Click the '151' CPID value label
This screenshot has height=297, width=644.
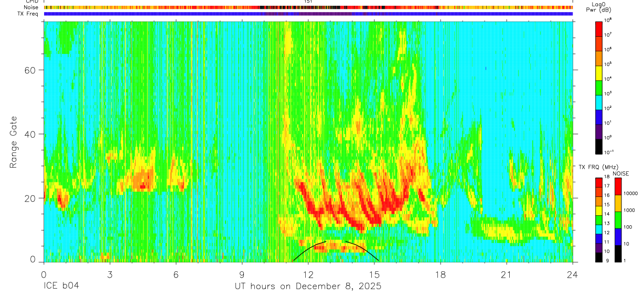[x=308, y=2]
